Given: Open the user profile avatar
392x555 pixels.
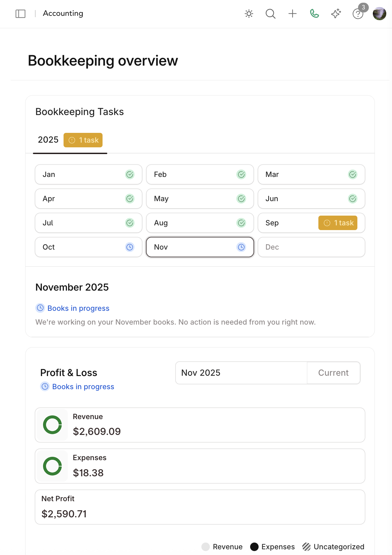Looking at the screenshot, I should click(379, 14).
